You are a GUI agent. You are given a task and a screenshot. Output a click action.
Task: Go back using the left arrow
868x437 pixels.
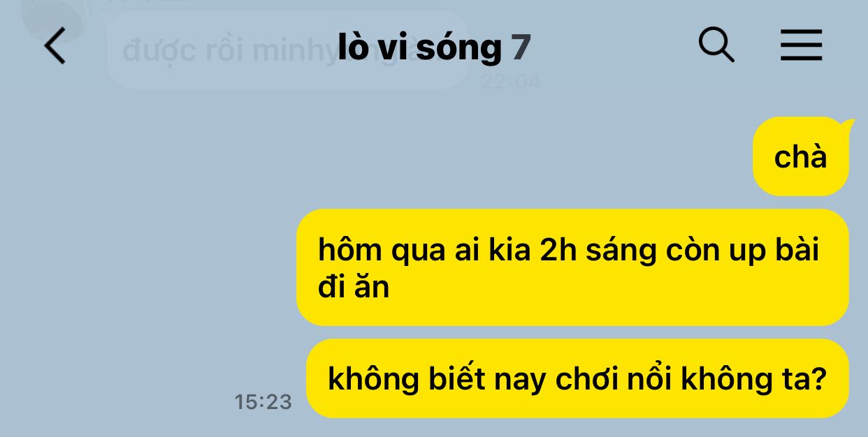[55, 47]
